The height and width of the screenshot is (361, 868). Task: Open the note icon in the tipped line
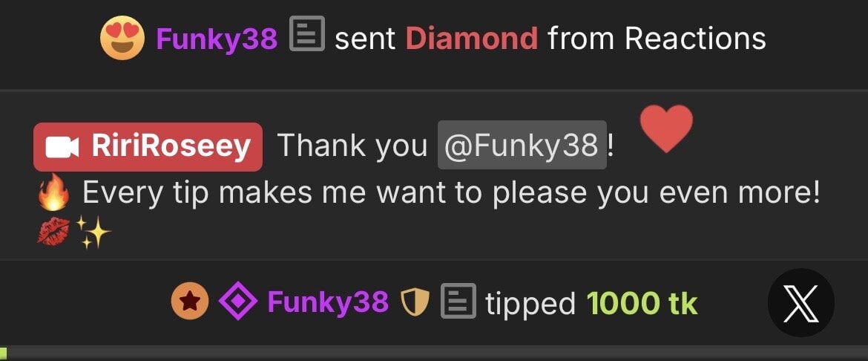coord(458,301)
